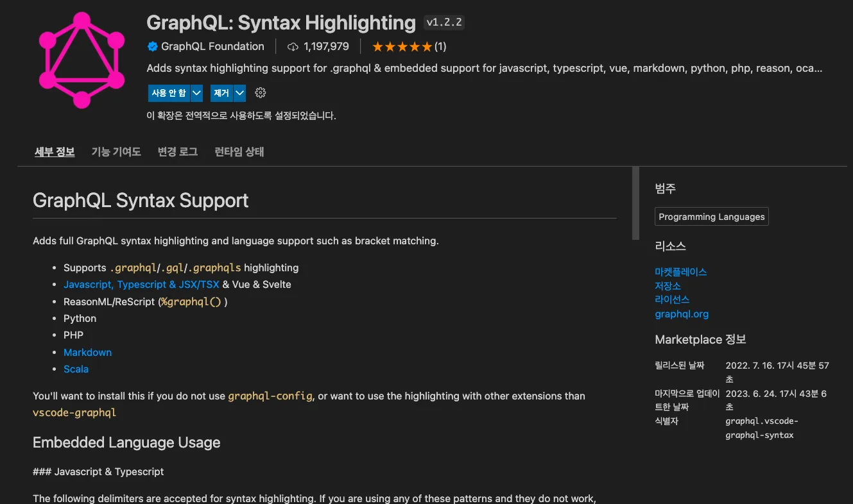Click the 릴리스된 날짜 label
The height and width of the screenshot is (504, 853).
pos(680,365)
